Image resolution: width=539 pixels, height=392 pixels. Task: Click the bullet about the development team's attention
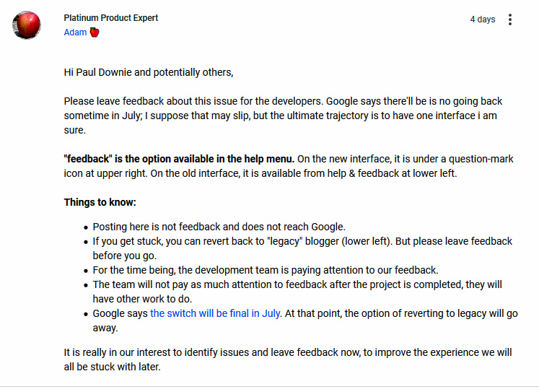point(266,270)
